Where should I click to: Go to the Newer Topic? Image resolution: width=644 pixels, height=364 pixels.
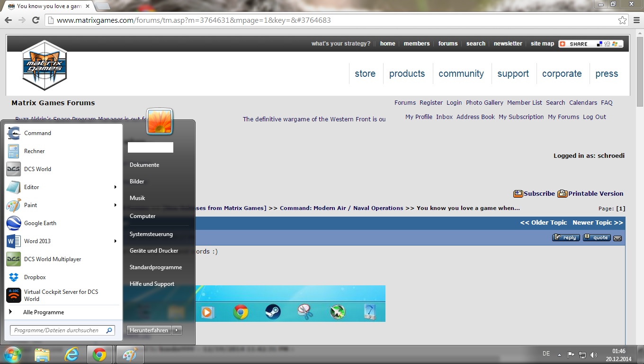598,222
